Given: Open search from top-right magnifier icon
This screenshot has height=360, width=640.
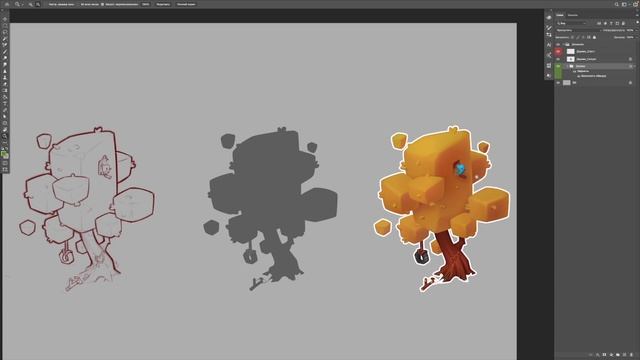Looking at the screenshot, I should coord(617,4).
